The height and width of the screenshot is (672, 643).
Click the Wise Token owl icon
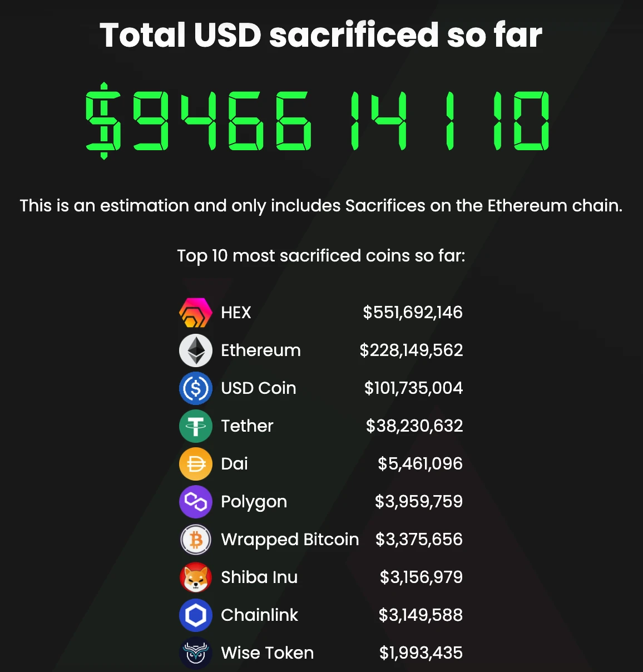coord(196,653)
